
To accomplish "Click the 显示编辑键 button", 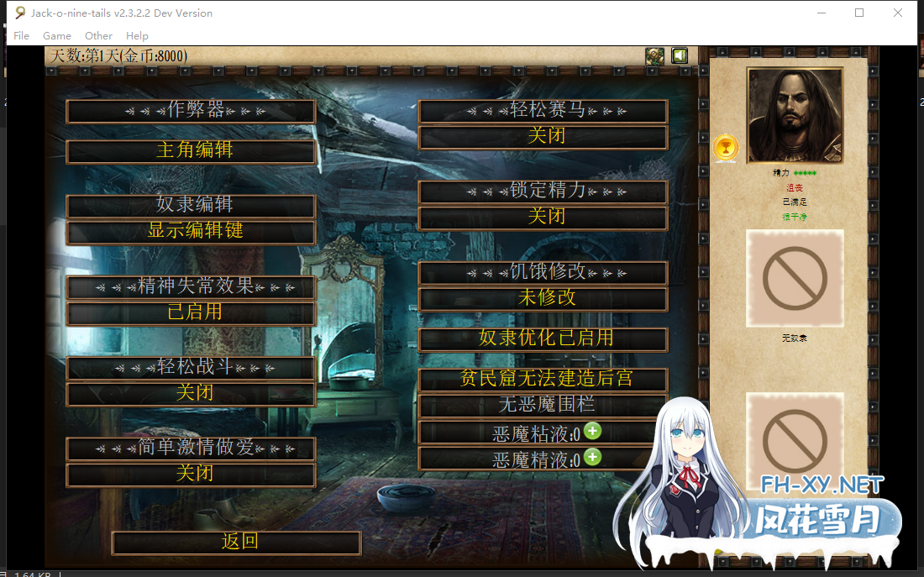I will (192, 231).
